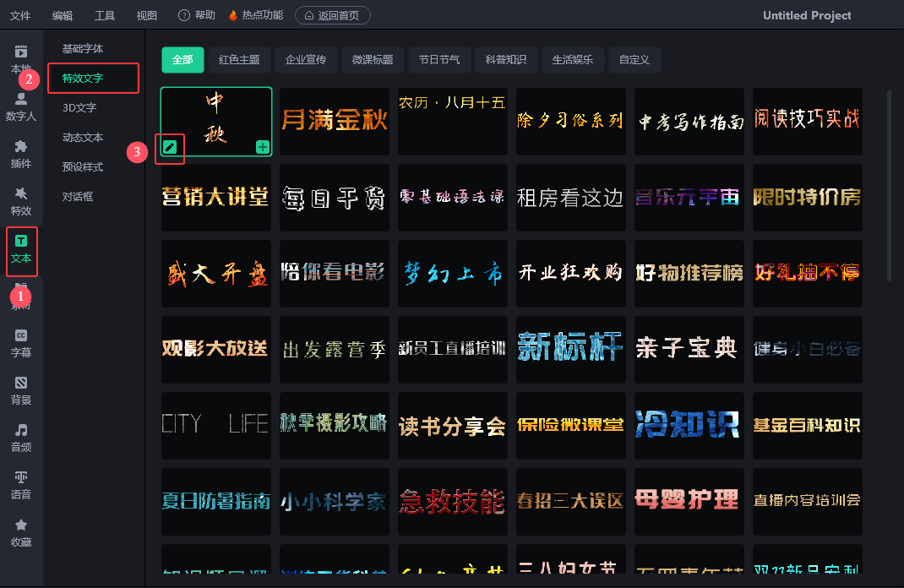
Task: Click the 热点功能 link
Action: [257, 15]
